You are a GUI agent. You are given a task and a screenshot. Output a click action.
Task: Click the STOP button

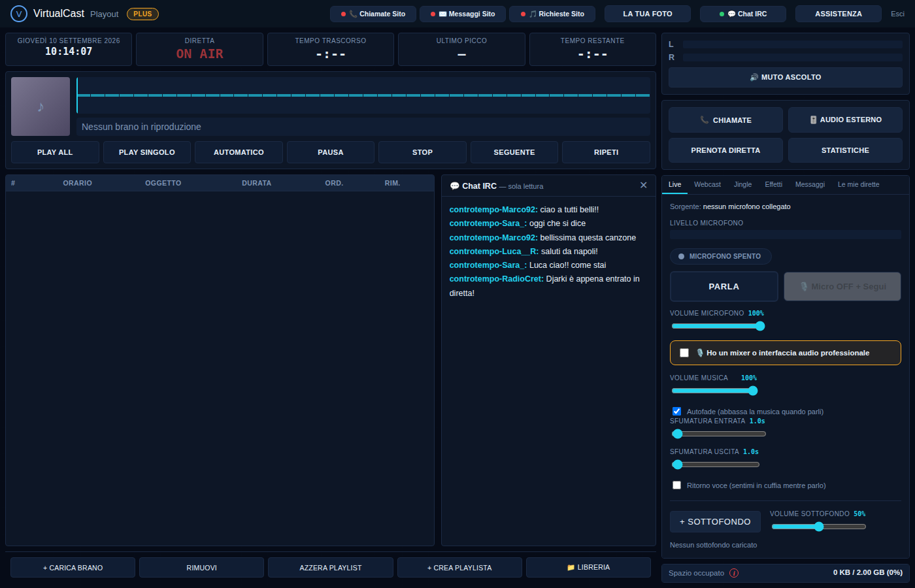(422, 152)
